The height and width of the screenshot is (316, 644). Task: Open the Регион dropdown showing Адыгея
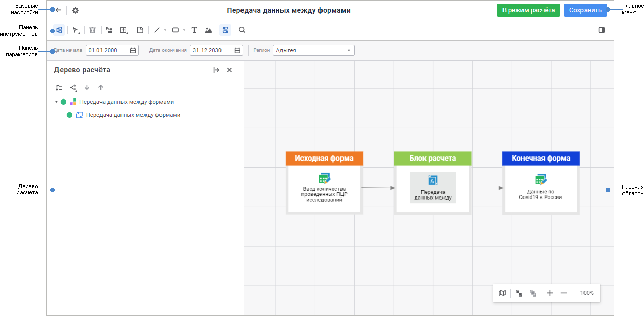coord(313,50)
